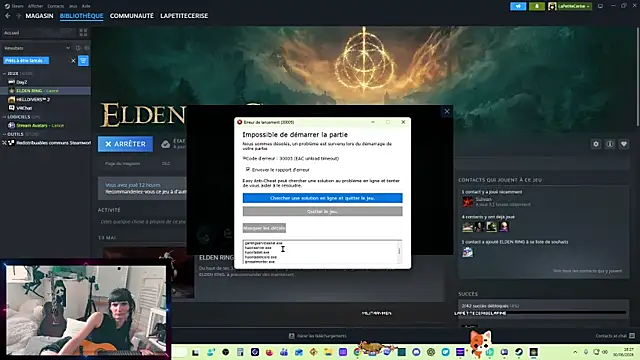Click the achievements progress bar
Viewport: 640px width, 360px height.
tap(544, 313)
